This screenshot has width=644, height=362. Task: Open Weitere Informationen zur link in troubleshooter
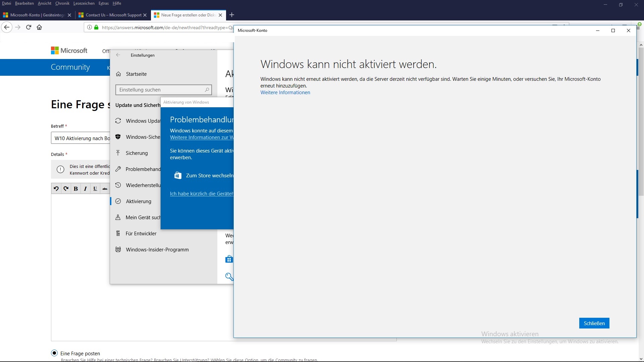point(202,137)
